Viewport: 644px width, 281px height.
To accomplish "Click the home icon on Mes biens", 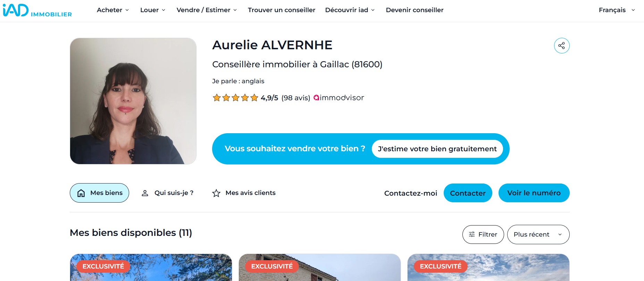I will coord(81,193).
